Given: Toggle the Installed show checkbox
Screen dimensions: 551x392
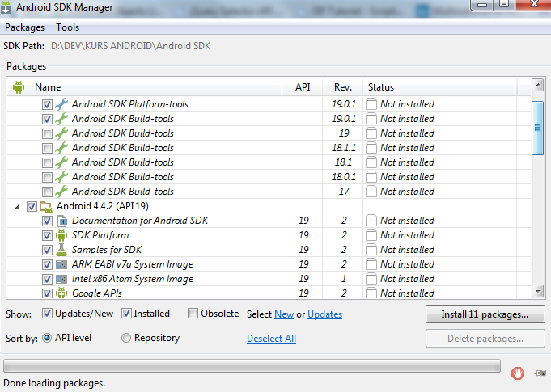Looking at the screenshot, I should (126, 314).
